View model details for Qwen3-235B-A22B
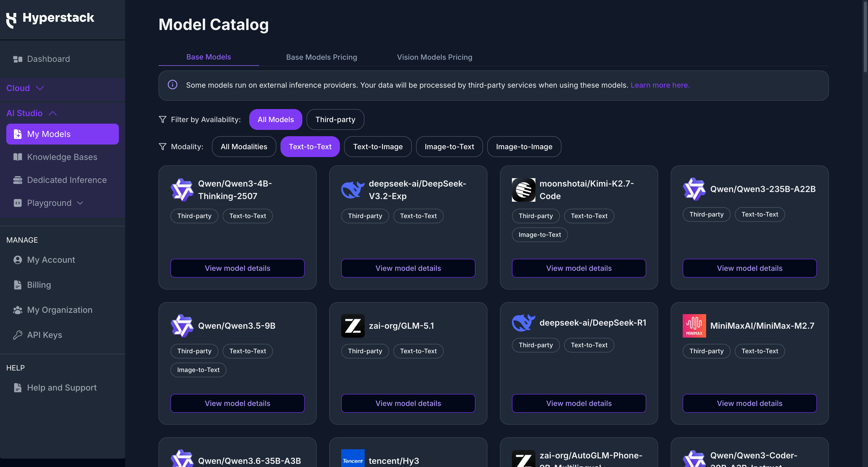Image resolution: width=868 pixels, height=467 pixels. point(749,268)
